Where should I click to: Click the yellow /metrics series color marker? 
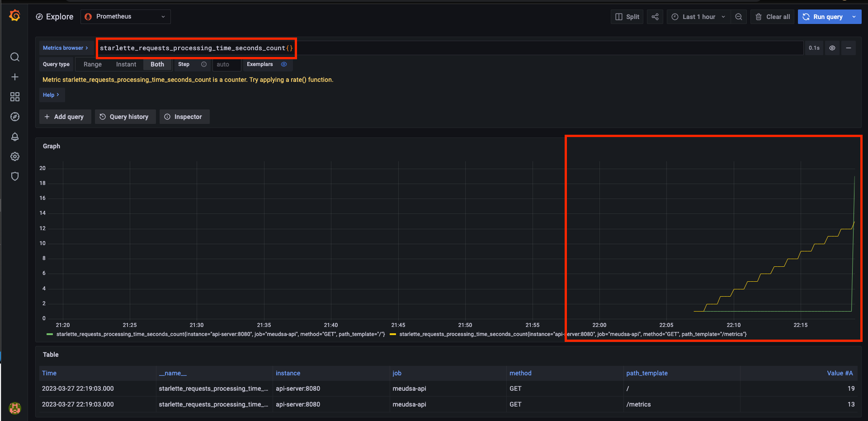point(393,334)
